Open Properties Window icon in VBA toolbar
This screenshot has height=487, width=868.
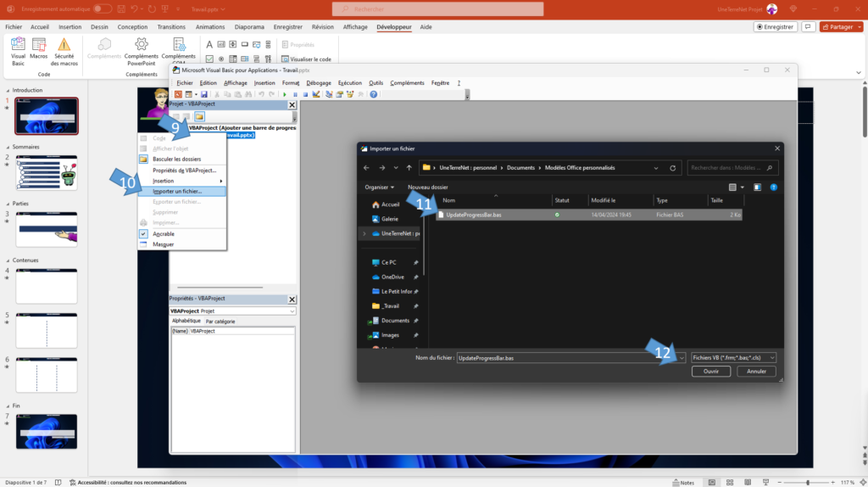pyautogui.click(x=339, y=95)
